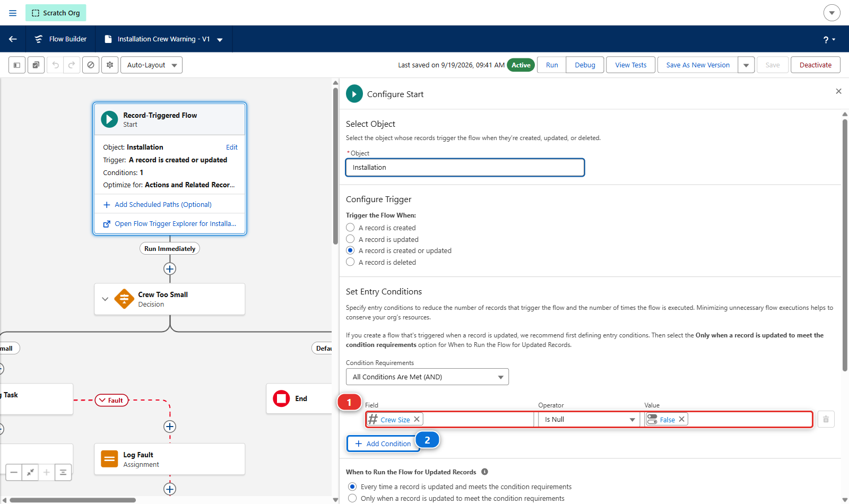Click Edit link in Start element
Viewport: 849px width, 504px height.
coord(232,147)
